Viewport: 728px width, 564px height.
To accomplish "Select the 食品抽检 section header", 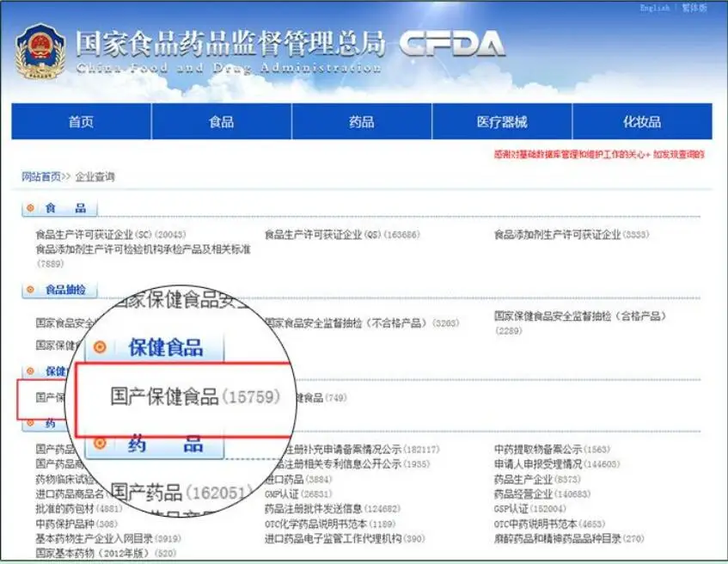I will 59,290.
